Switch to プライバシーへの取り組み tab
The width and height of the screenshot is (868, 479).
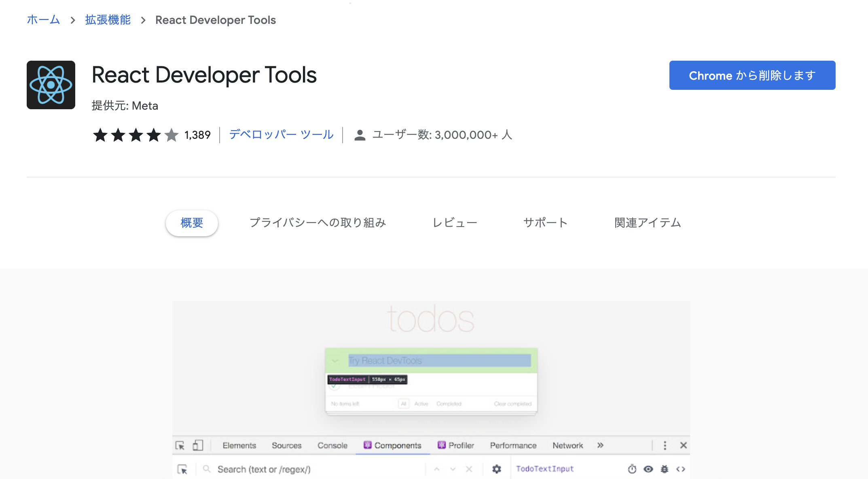point(318,223)
